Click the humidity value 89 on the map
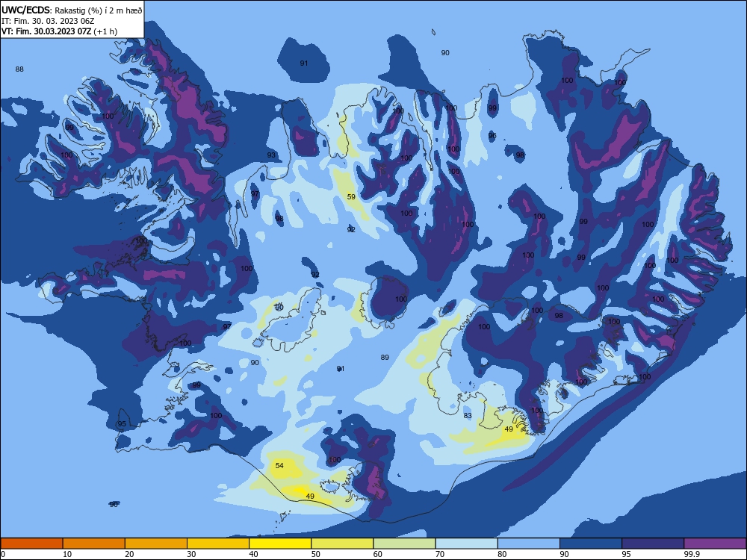747x560 pixels. click(385, 357)
